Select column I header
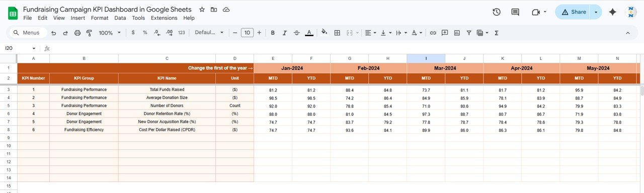644x193 pixels. coord(426,58)
